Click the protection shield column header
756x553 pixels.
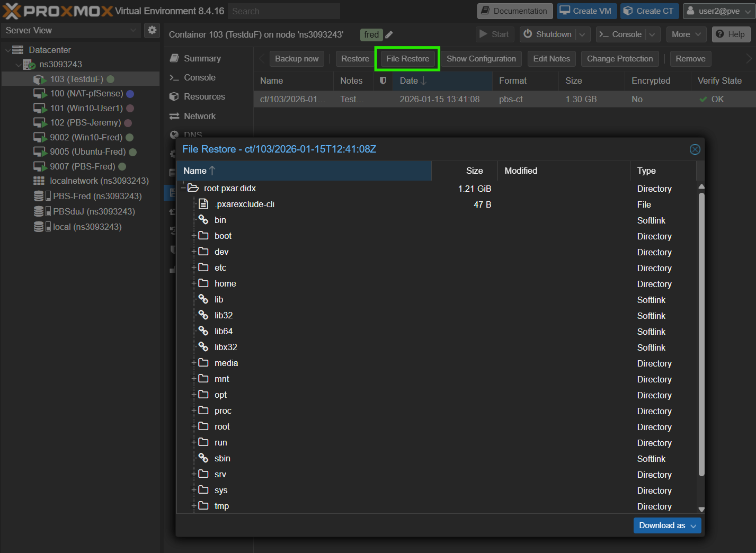pos(383,81)
